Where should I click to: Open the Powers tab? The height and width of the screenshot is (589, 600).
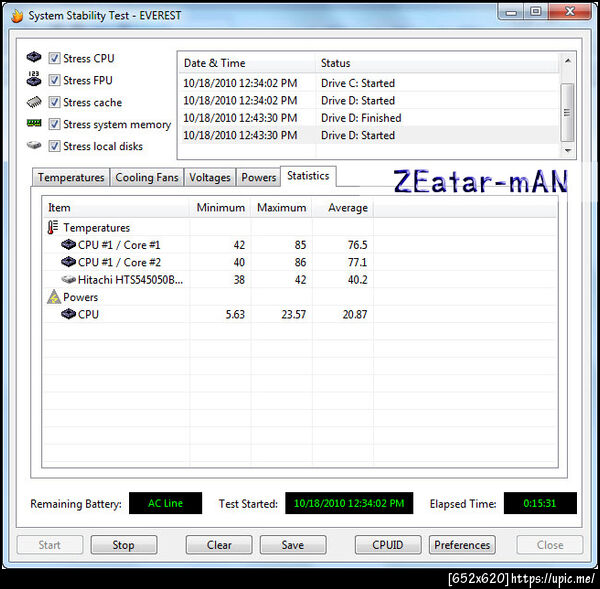point(259,178)
